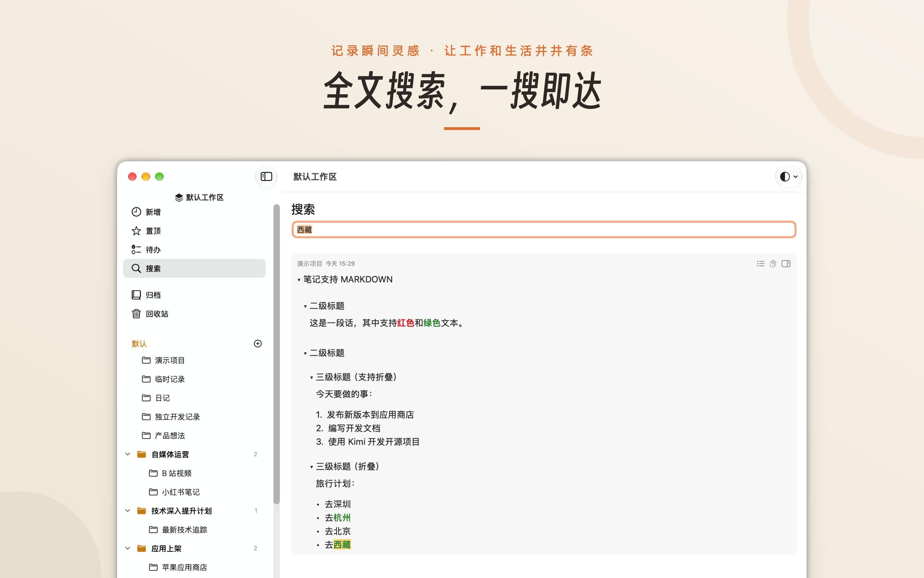The width and height of the screenshot is (924, 578).
Task: Click the 编写开发文档 list item
Action: click(x=354, y=428)
